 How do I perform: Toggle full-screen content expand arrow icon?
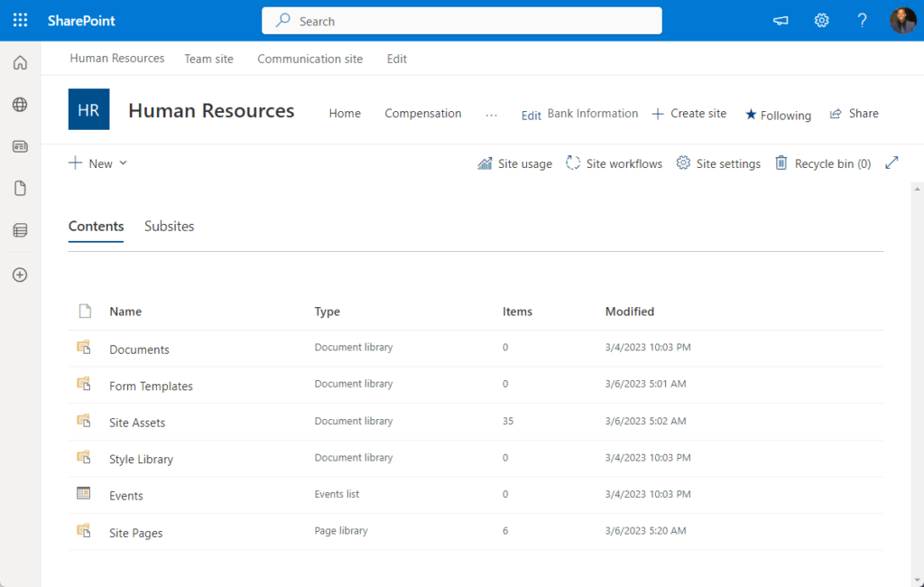[892, 163]
